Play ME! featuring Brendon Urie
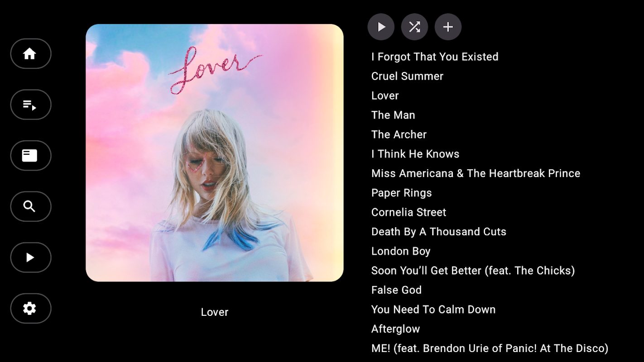Screen dimensions: 644x362 pos(490,348)
